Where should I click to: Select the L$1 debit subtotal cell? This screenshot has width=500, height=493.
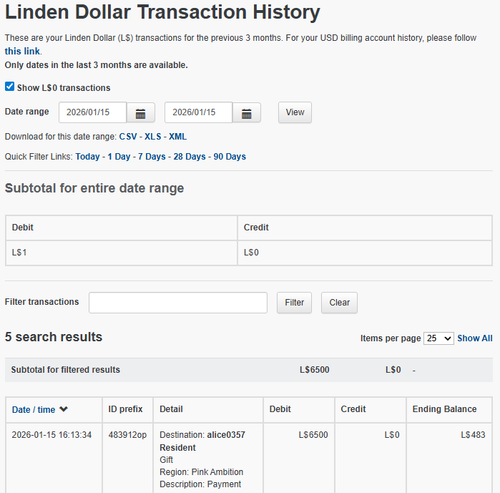pyautogui.click(x=121, y=253)
